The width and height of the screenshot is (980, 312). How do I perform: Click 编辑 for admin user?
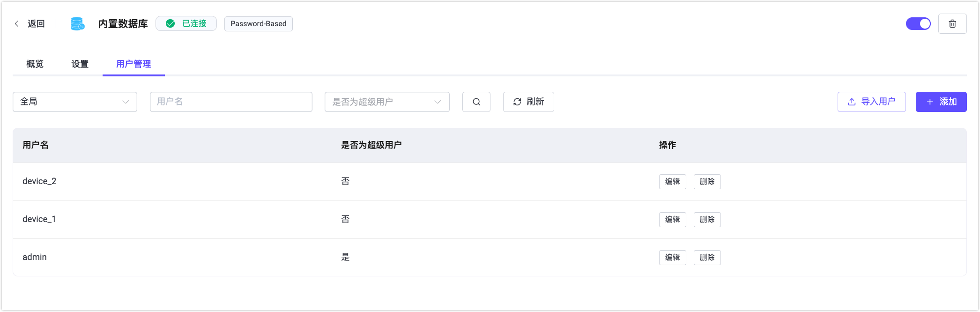pyautogui.click(x=672, y=258)
